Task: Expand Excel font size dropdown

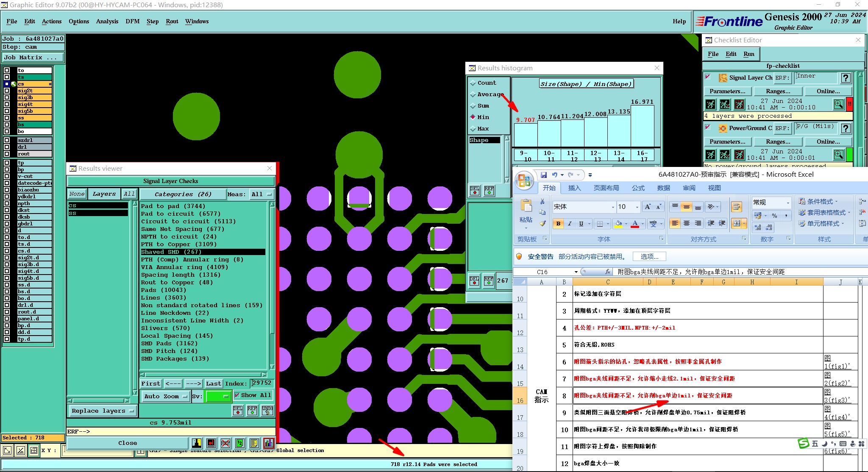Action: point(637,207)
